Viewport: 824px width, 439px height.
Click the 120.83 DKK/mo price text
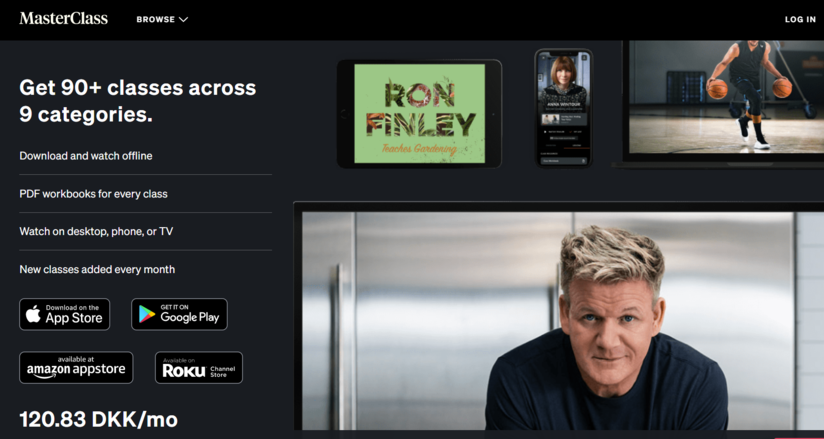click(99, 420)
